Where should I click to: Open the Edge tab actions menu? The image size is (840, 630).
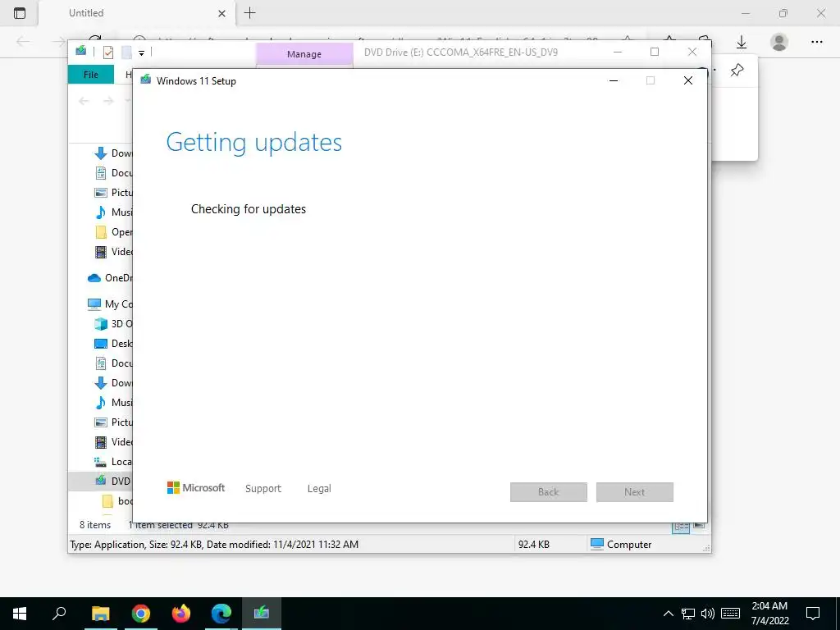coord(20,13)
